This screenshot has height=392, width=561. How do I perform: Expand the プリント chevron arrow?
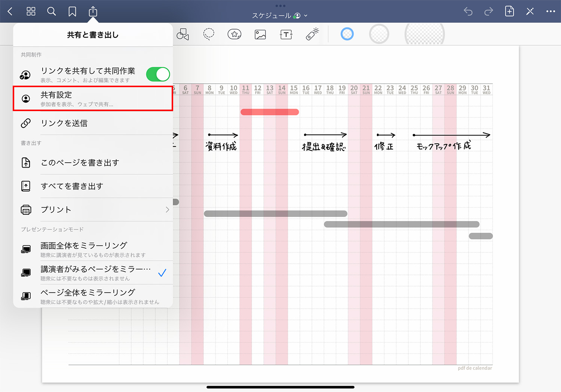click(167, 210)
